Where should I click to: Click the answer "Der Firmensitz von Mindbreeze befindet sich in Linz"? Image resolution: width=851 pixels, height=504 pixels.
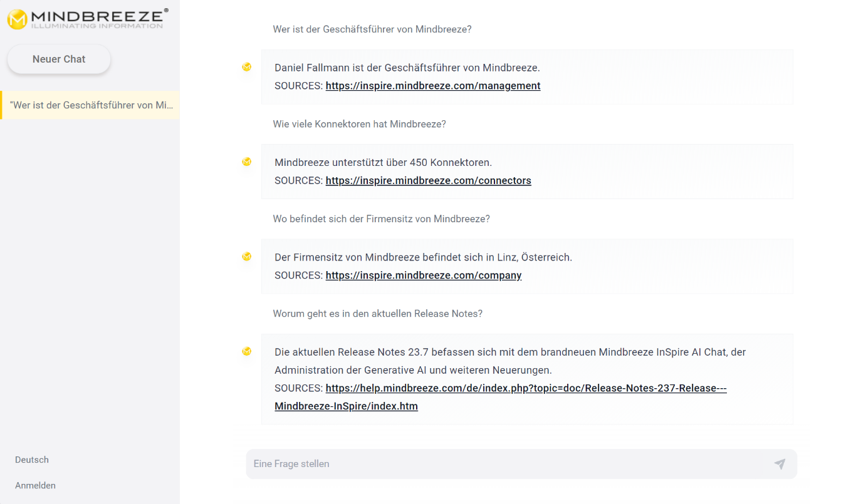(397, 257)
